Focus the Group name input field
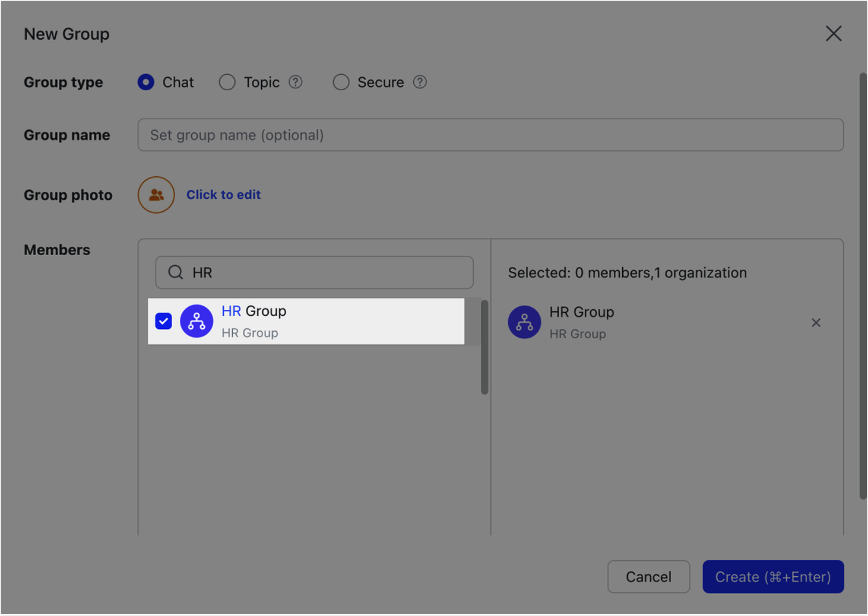 click(x=490, y=135)
